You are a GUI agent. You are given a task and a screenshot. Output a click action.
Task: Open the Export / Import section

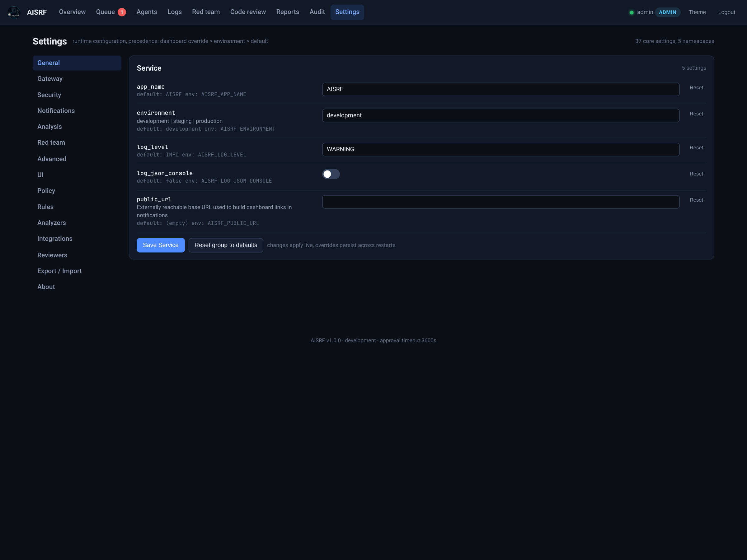77,271
